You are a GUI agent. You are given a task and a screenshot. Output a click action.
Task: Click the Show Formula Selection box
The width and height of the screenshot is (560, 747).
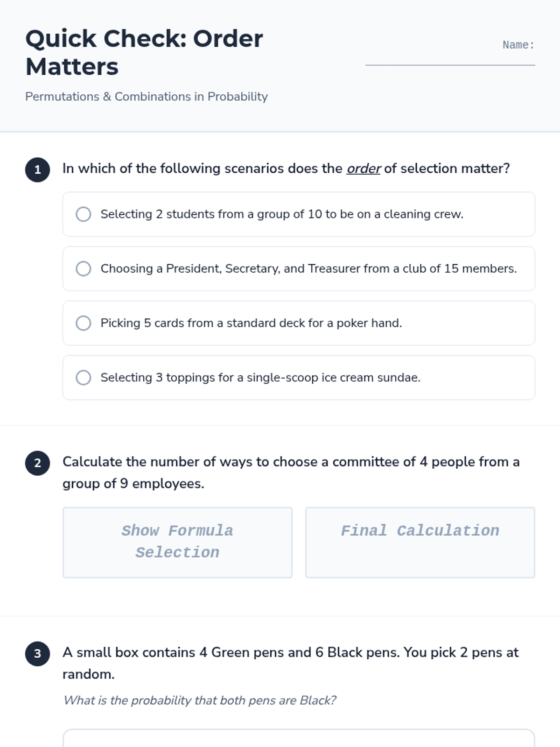coord(177,542)
